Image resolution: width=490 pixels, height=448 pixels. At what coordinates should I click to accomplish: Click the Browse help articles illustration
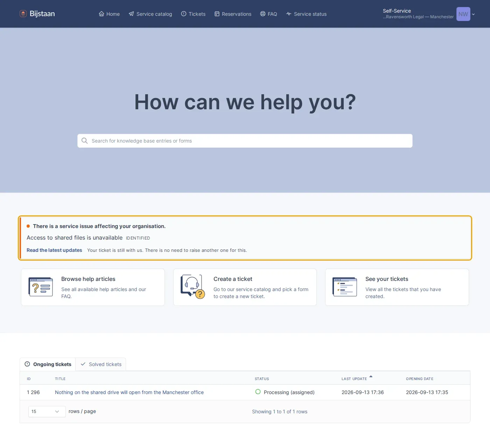[x=41, y=287]
